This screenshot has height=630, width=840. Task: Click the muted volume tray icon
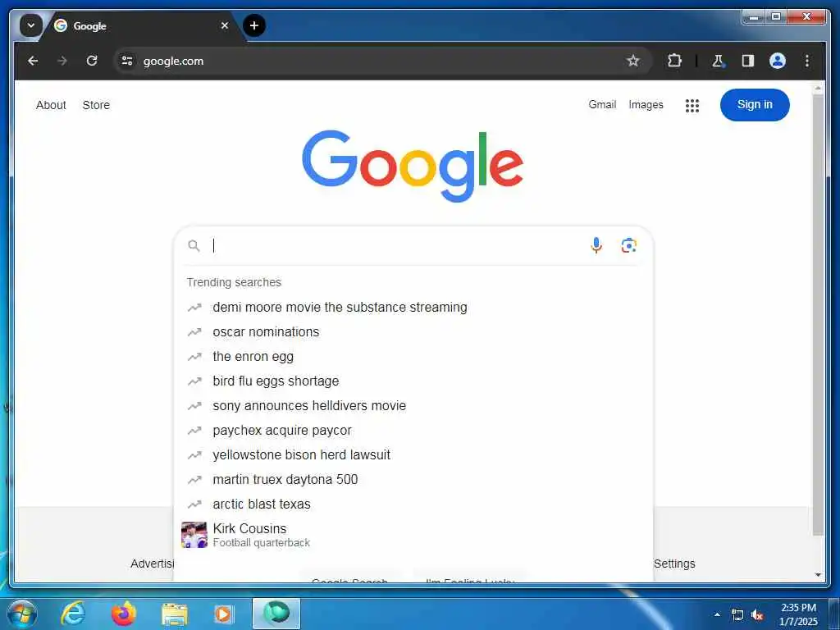click(x=757, y=615)
